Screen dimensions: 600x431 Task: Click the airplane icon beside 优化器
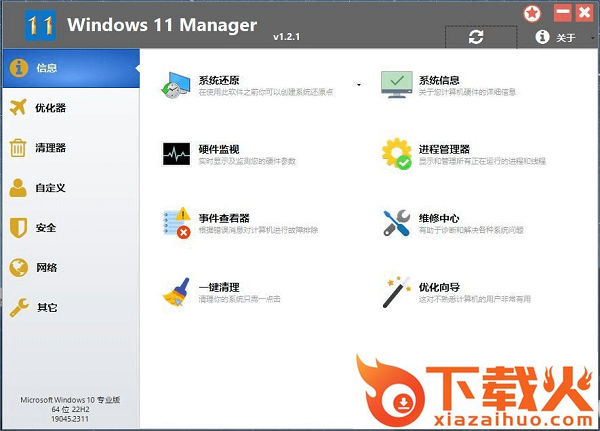tap(18, 107)
